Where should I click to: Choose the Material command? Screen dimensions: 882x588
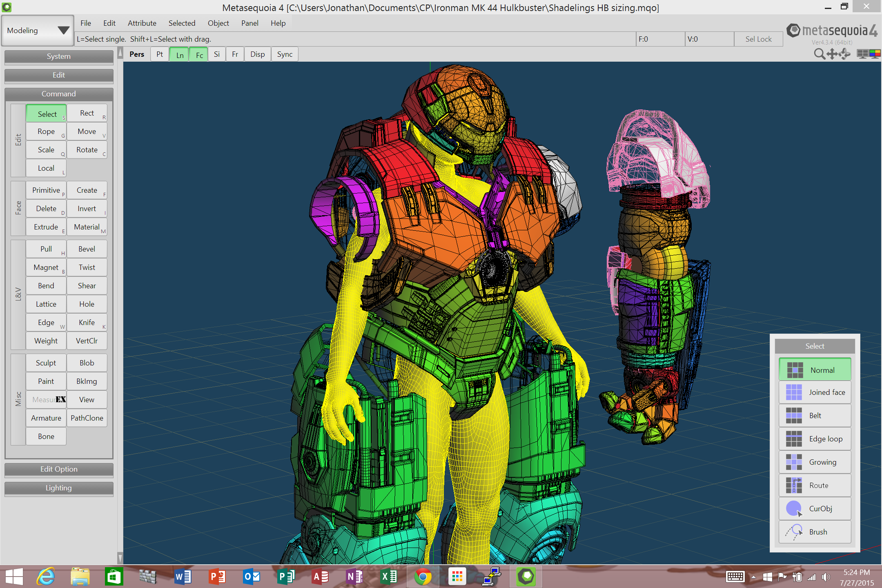click(x=87, y=227)
